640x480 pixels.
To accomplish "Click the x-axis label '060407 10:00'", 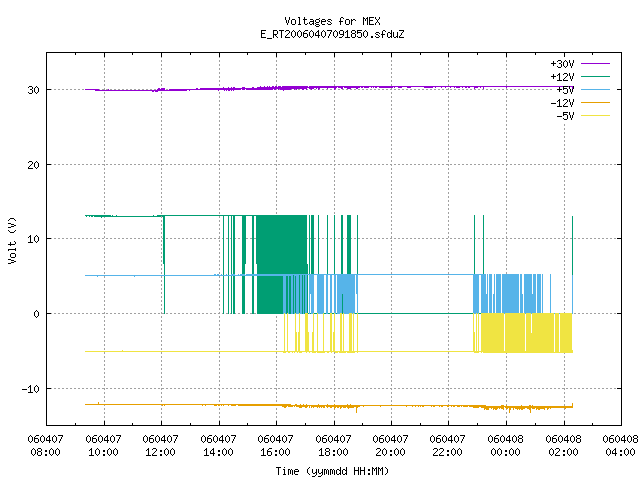I will pos(103,446).
